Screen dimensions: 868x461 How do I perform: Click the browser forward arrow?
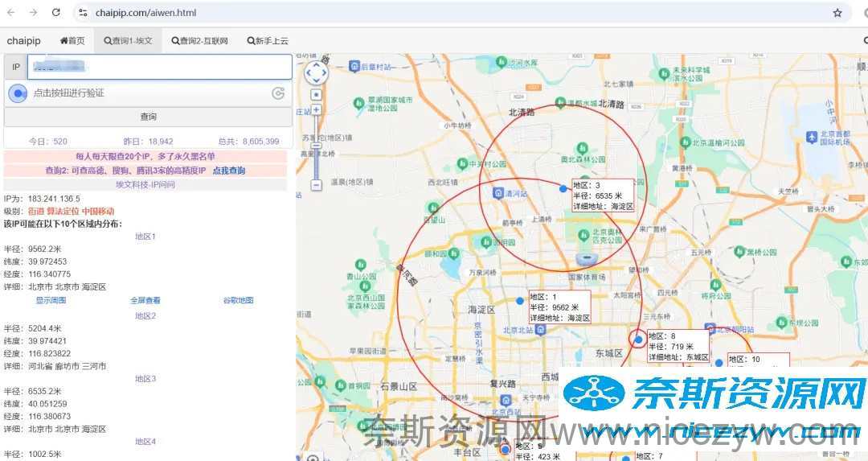click(x=33, y=12)
